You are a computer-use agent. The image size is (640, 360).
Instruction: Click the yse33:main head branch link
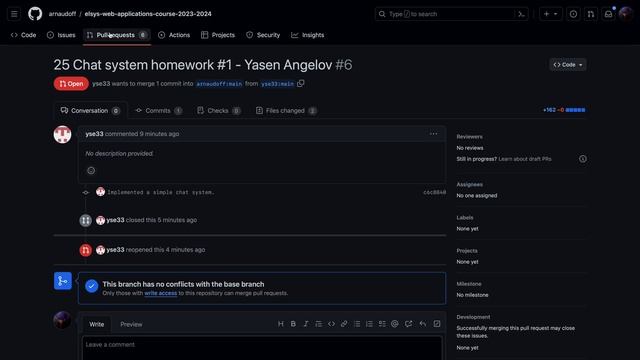278,84
